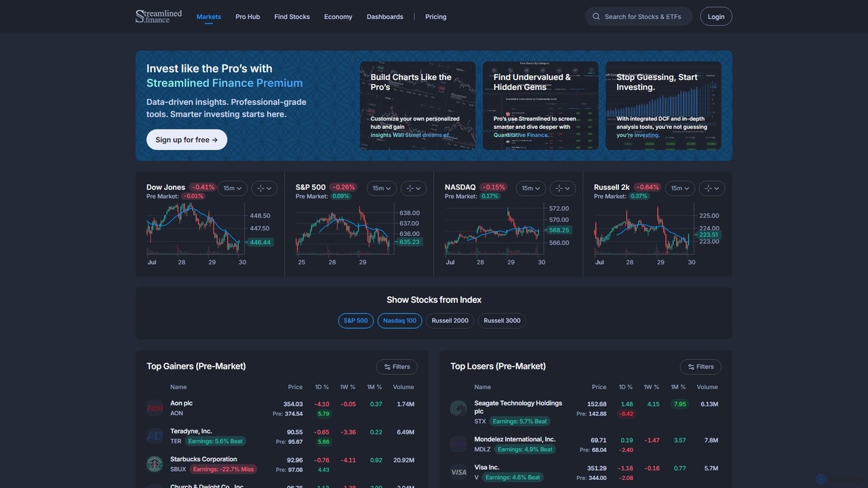Click NASDAQ chart price label 568.25
868x488 pixels.
pyautogui.click(x=559, y=230)
